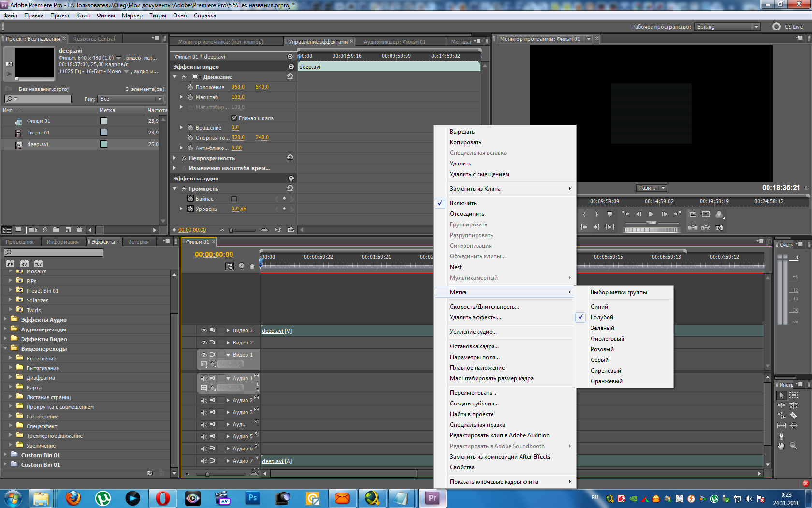The width and height of the screenshot is (812, 508).
Task: Select the Selection arrow tool
Action: pos(782,395)
